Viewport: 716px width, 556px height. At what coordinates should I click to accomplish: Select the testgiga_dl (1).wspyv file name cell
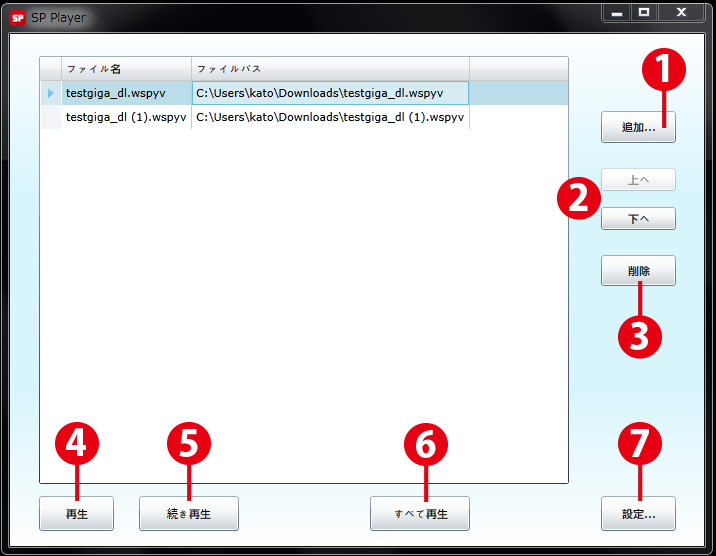click(126, 117)
